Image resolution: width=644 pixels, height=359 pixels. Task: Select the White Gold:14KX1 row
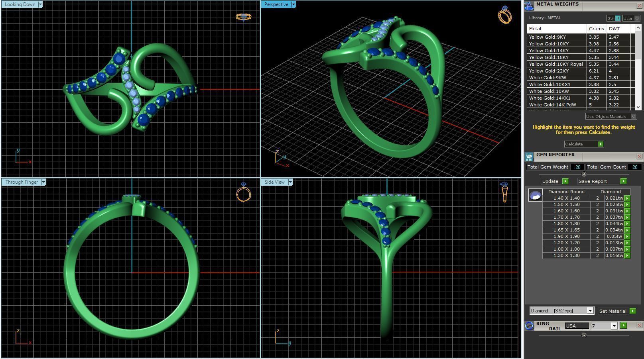coord(581,98)
